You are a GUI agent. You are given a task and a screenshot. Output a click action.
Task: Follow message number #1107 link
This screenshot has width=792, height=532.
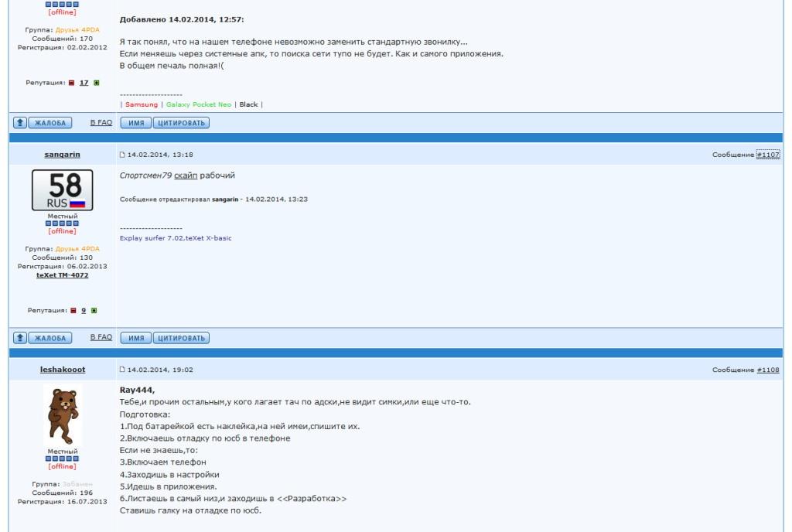click(767, 155)
